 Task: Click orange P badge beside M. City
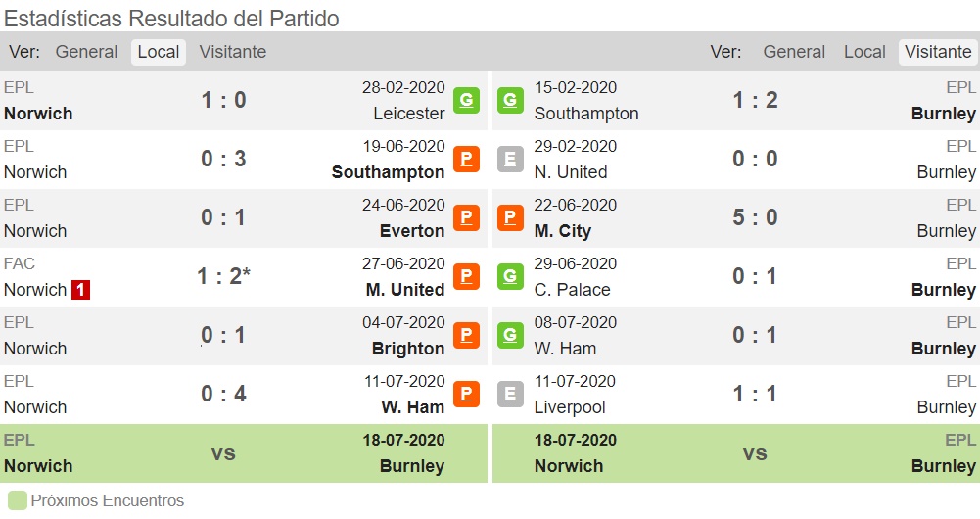point(510,217)
